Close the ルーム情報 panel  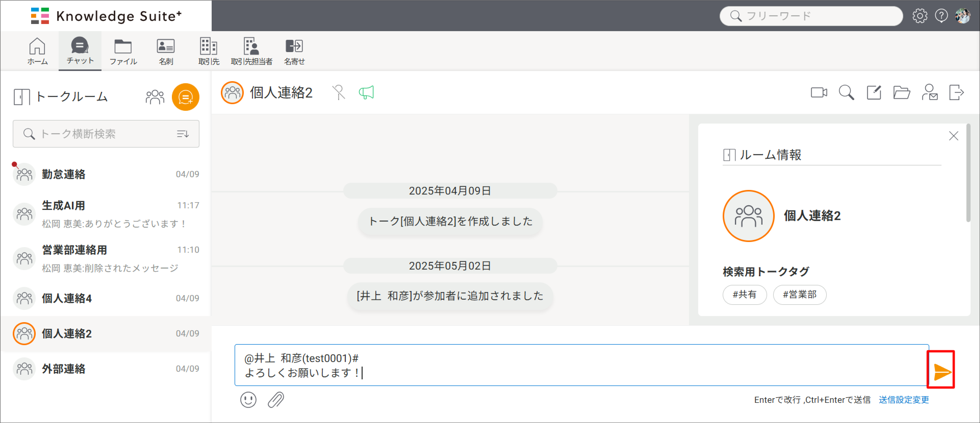pyautogui.click(x=953, y=136)
